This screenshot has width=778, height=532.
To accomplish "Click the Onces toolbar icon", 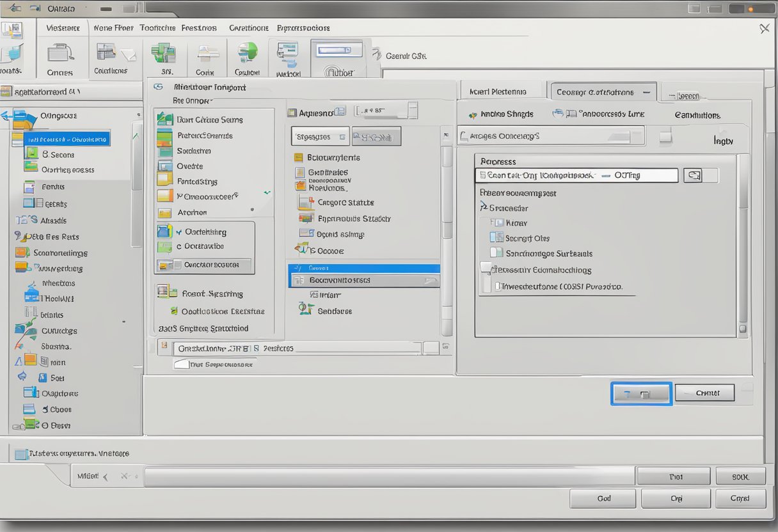I will coord(61,54).
